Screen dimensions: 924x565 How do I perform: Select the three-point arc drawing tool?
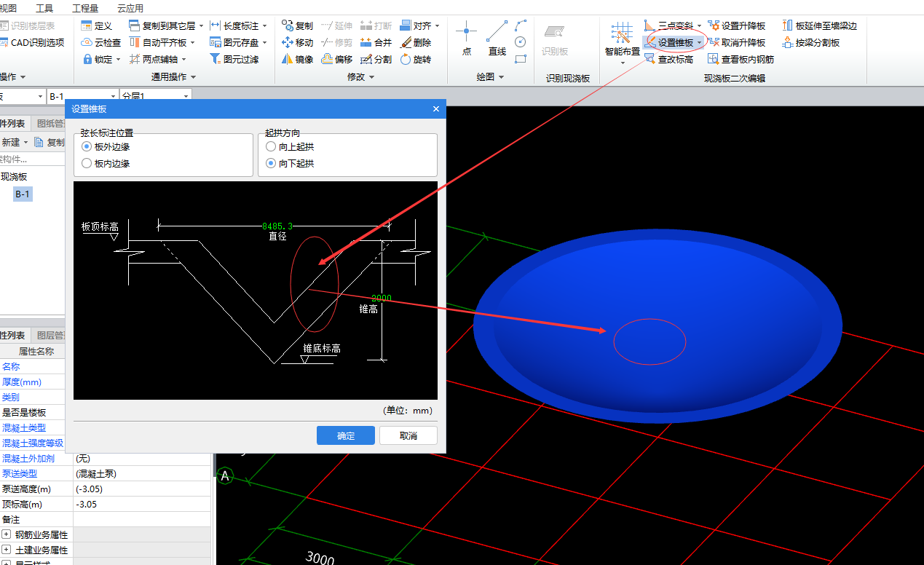[x=520, y=25]
